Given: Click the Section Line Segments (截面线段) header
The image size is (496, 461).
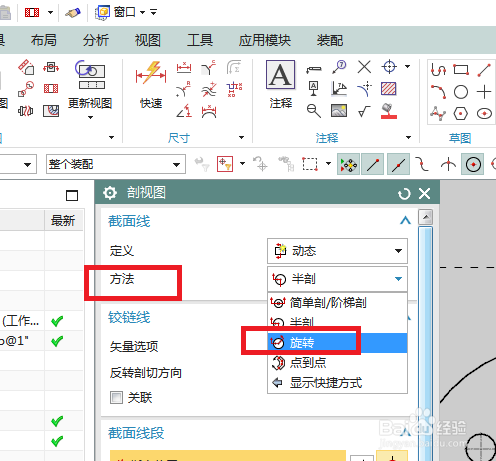Looking at the screenshot, I should tap(136, 433).
